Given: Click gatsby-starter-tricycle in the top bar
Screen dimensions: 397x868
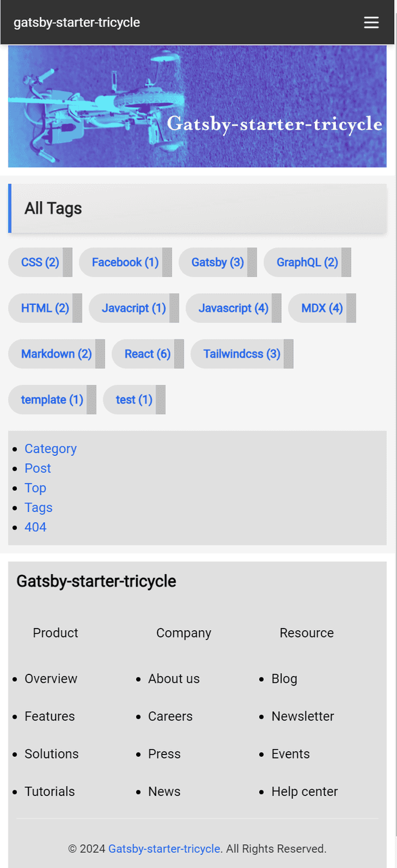Looking at the screenshot, I should (77, 23).
